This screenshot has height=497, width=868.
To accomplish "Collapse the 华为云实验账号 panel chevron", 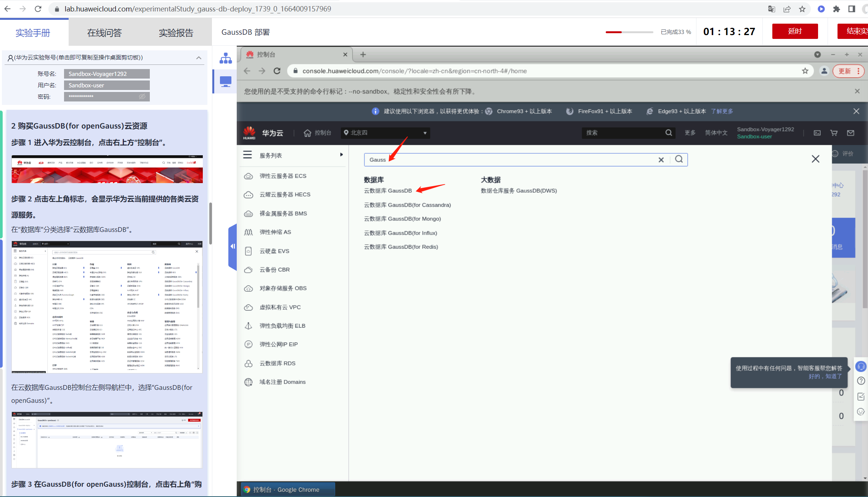I will point(199,58).
